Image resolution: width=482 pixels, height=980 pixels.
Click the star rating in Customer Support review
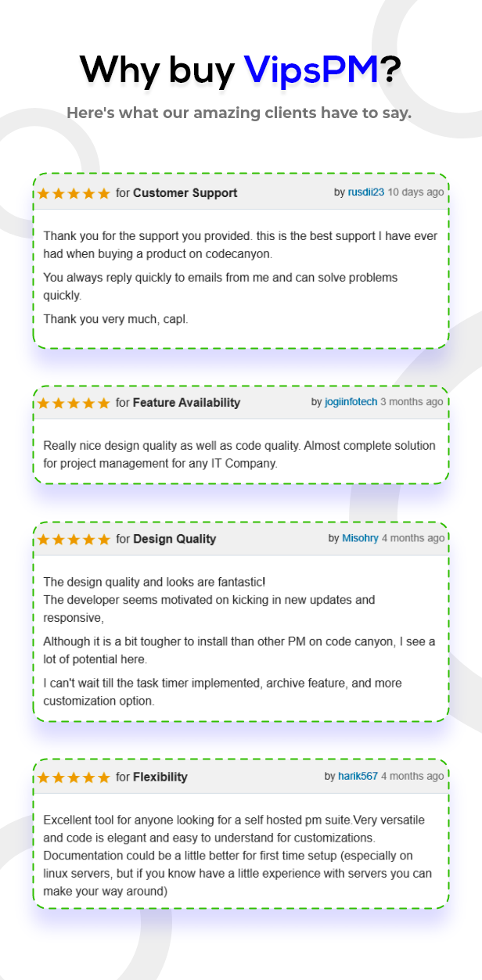74,193
